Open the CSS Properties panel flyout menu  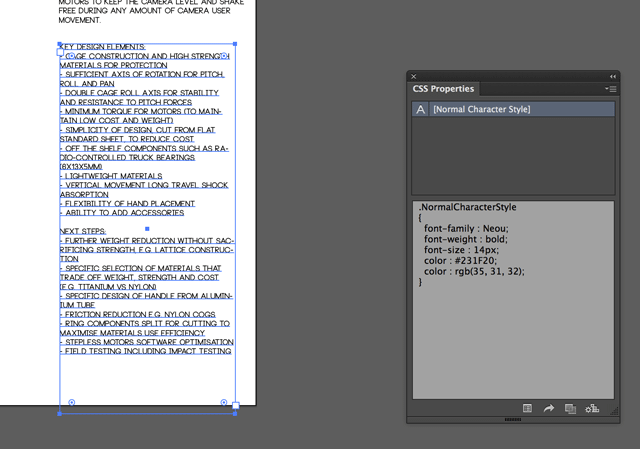611,89
